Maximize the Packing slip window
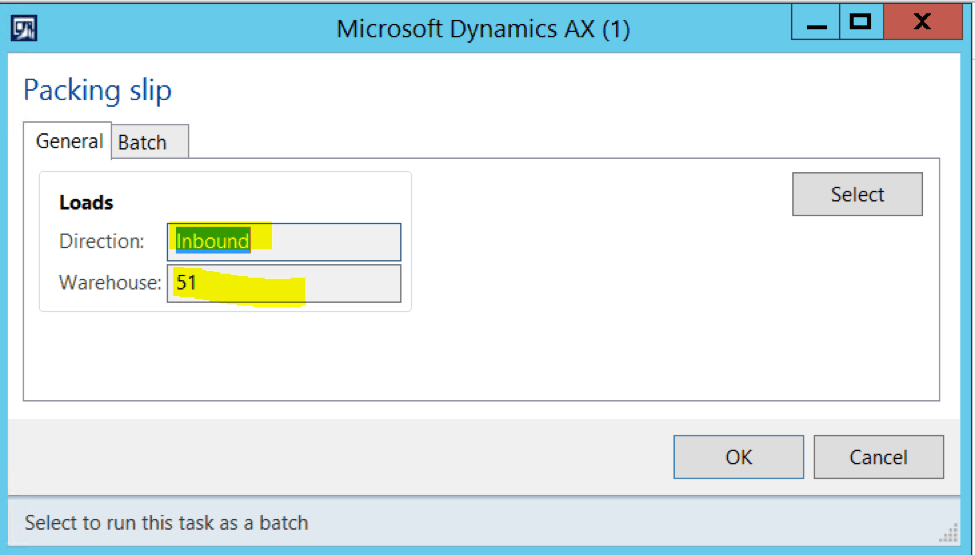 click(861, 22)
